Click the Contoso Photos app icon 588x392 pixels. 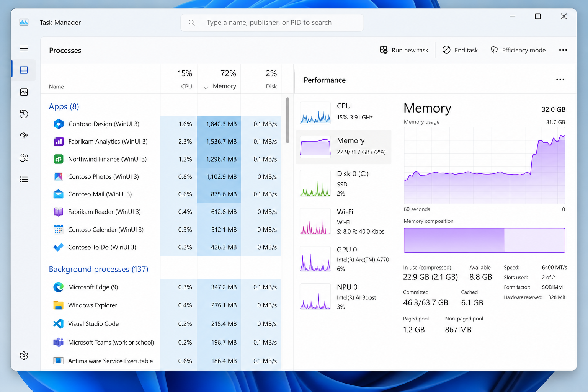pos(58,176)
